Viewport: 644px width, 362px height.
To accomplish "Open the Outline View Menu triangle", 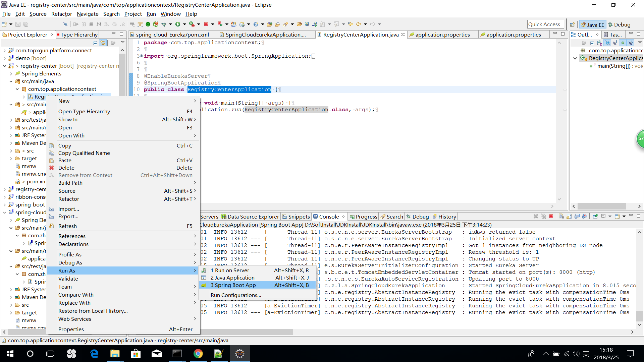I will tap(640, 42).
